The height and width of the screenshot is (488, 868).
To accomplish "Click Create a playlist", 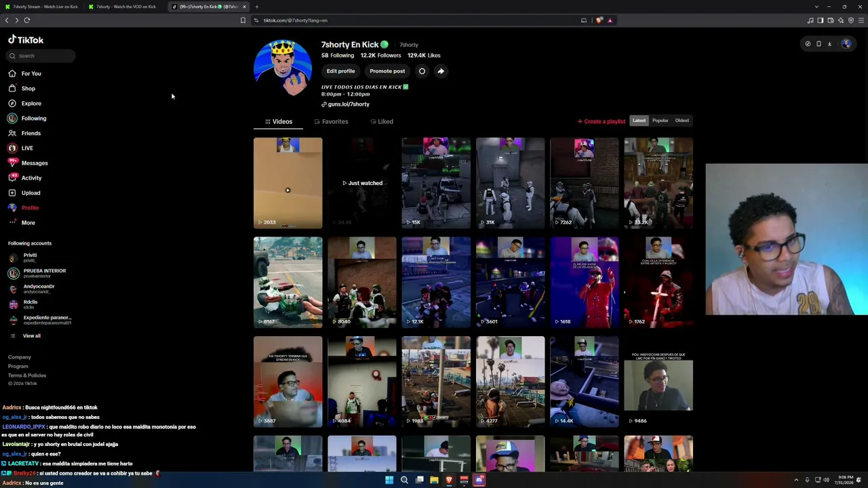I will [601, 121].
